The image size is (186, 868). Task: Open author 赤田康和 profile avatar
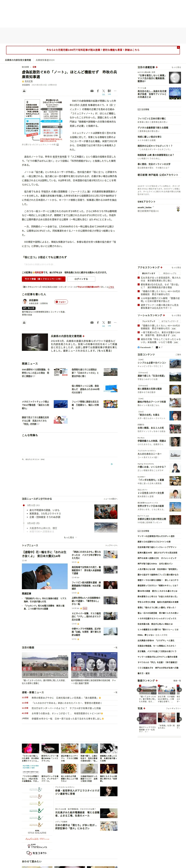click(25, 302)
